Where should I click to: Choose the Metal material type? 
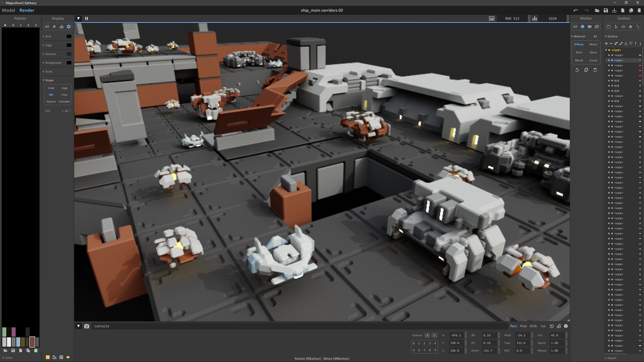[593, 44]
